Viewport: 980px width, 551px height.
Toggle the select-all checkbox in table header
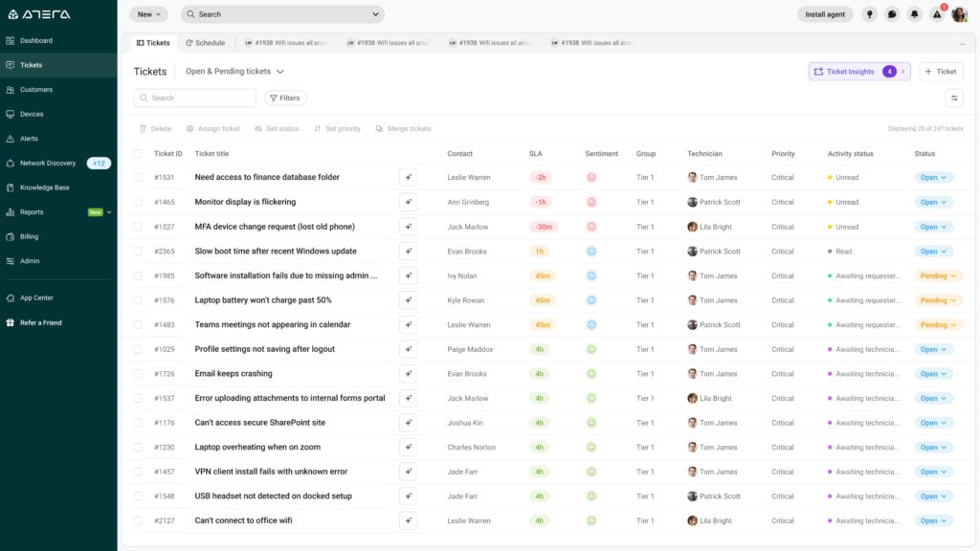click(x=138, y=153)
